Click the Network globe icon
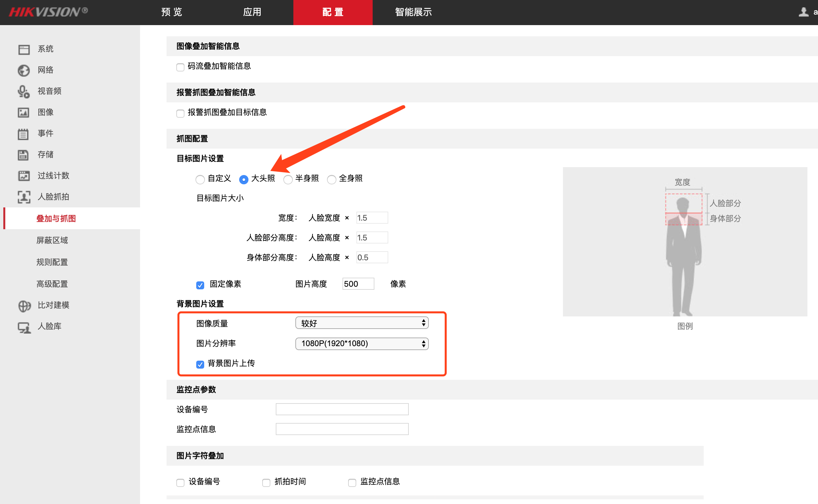 (x=24, y=70)
